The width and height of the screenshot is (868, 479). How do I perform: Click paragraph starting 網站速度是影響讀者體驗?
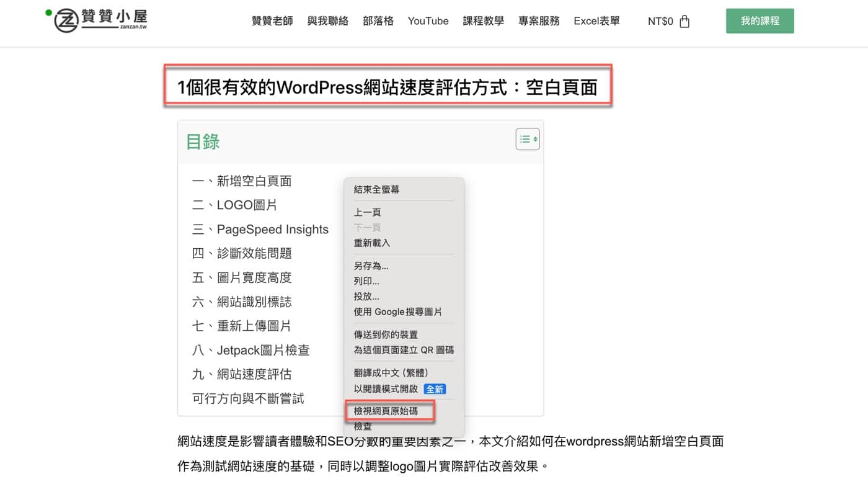(x=451, y=454)
